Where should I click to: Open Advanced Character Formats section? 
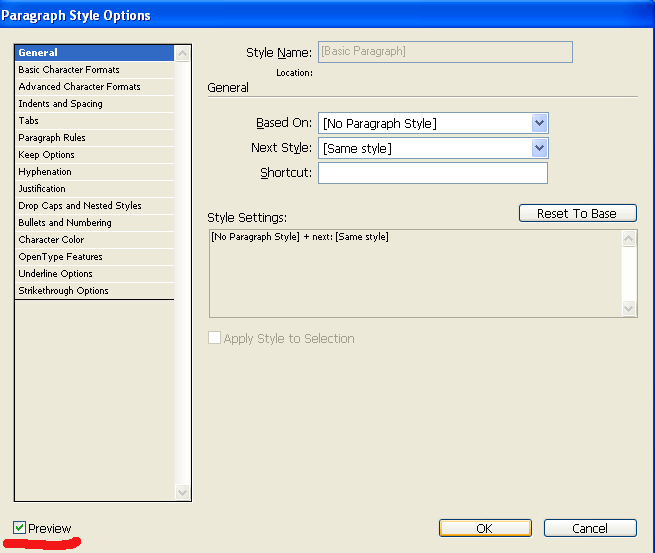[x=94, y=87]
